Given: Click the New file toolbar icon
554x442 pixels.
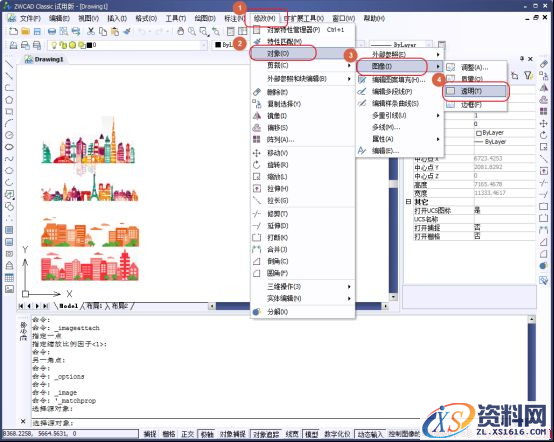Looking at the screenshot, I should click(x=13, y=31).
